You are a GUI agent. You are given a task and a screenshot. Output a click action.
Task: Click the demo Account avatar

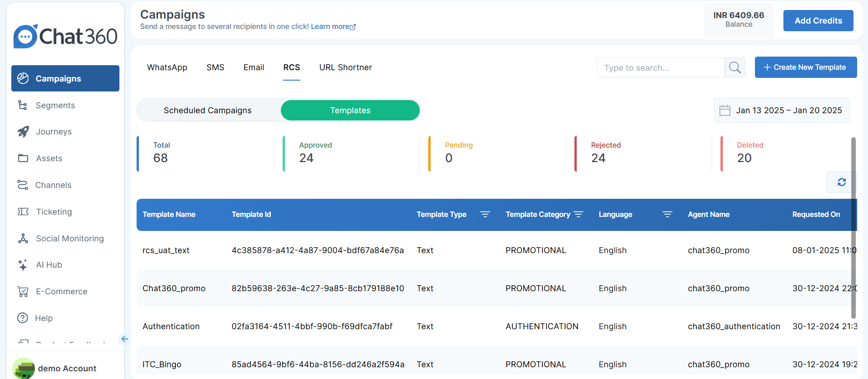point(24,368)
